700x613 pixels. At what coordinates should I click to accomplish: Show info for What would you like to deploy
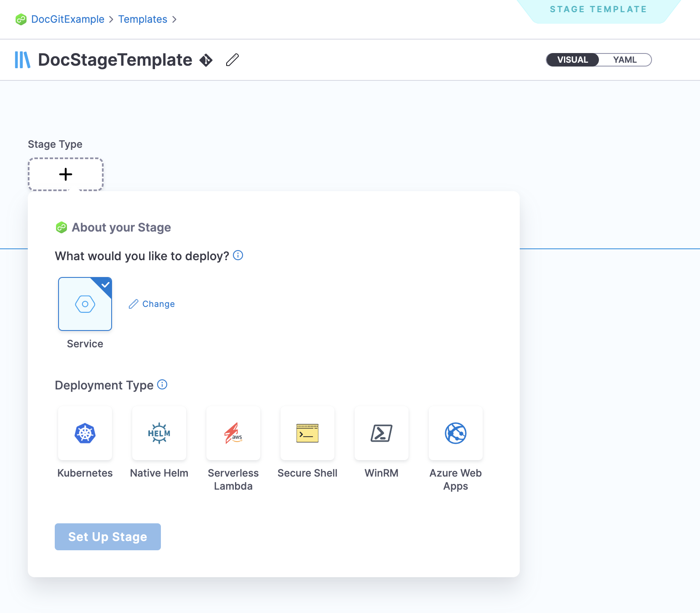click(238, 256)
